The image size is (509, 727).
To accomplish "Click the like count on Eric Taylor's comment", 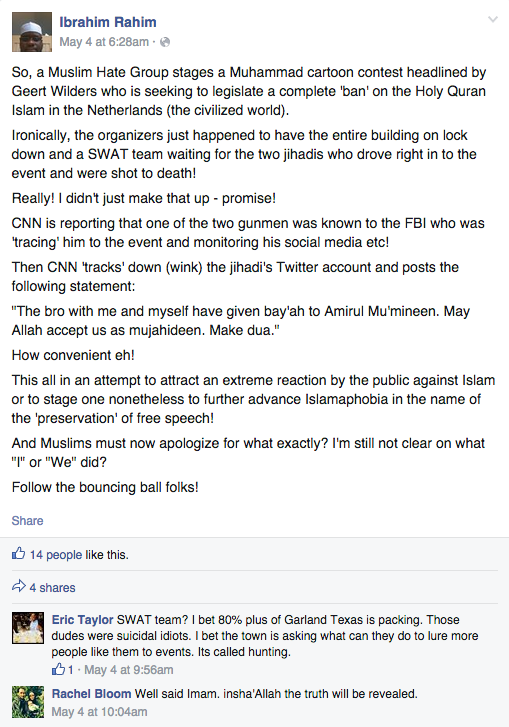I will (70, 670).
